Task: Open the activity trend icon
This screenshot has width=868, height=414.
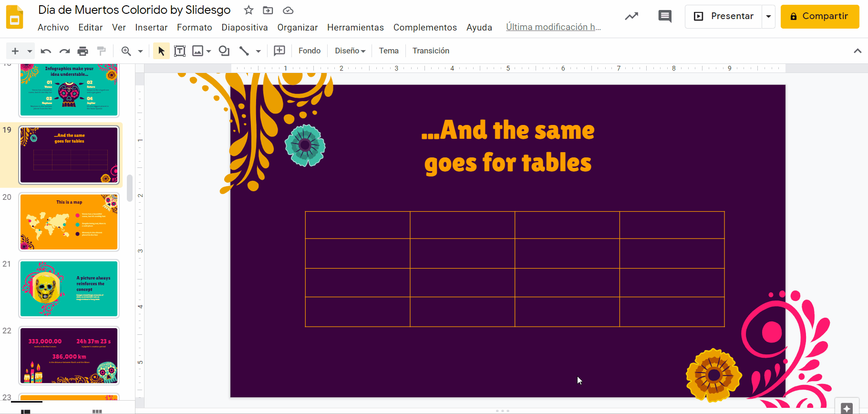Action: [x=631, y=16]
